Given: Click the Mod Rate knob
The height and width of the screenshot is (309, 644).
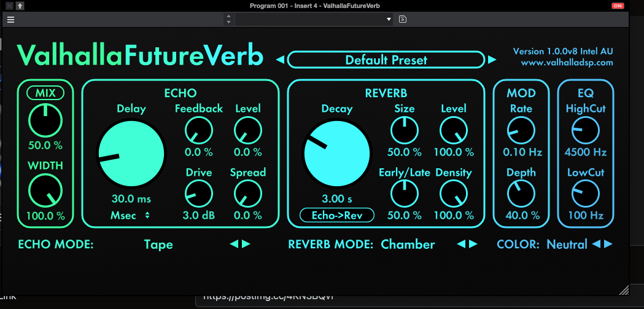Looking at the screenshot, I should 521,131.
